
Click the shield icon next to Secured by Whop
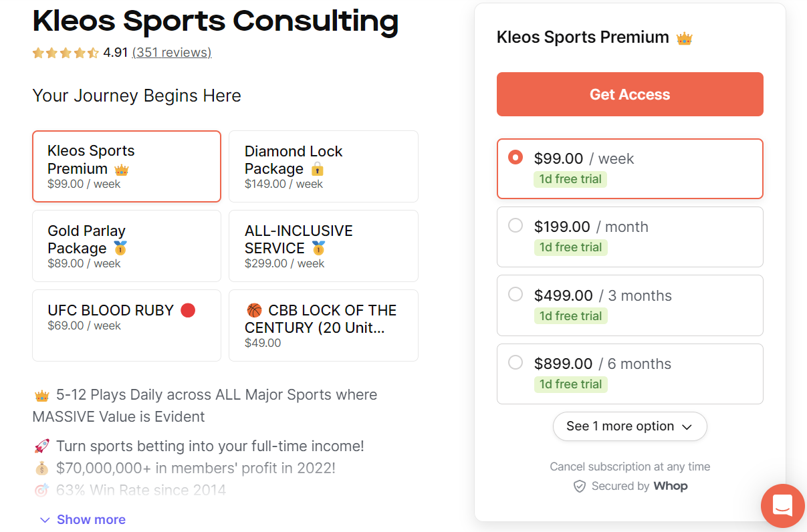pos(579,487)
